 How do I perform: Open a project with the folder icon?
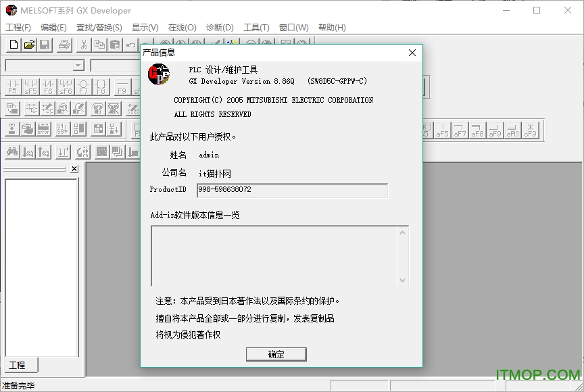point(29,45)
